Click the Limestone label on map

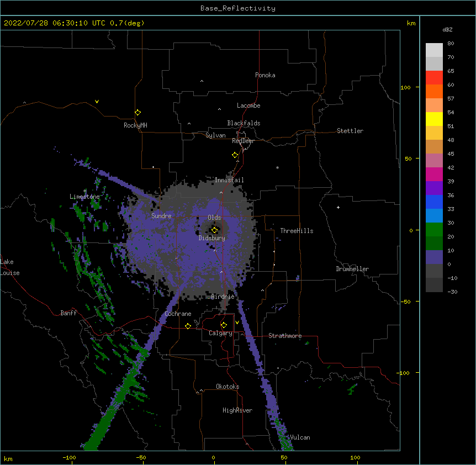pos(84,197)
